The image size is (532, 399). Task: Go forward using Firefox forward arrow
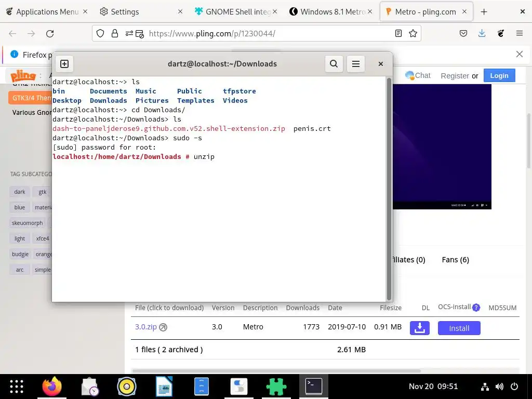tap(31, 33)
